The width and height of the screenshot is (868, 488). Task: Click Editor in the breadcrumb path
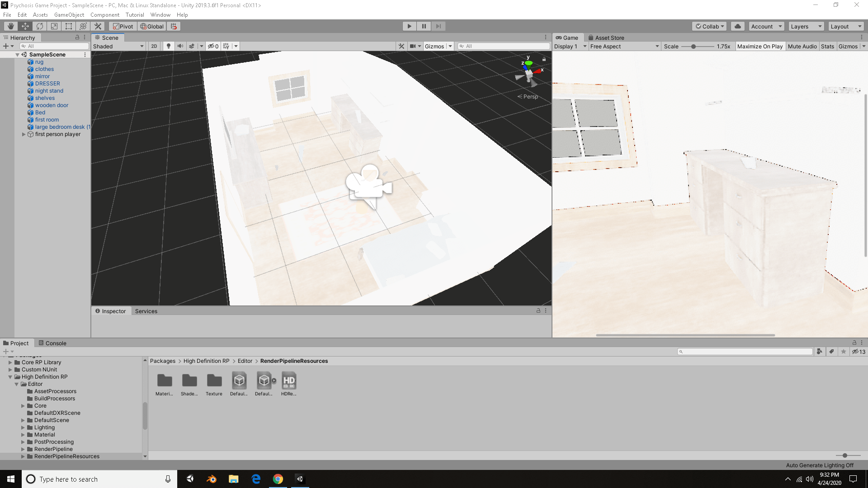point(245,361)
